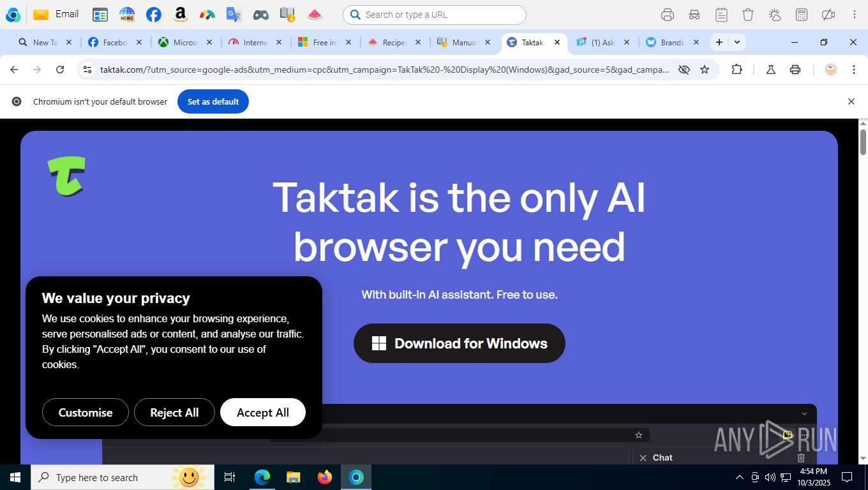Screen dimensions: 868x490
Task: Open the speed test gauge icon
Action: (x=207, y=15)
